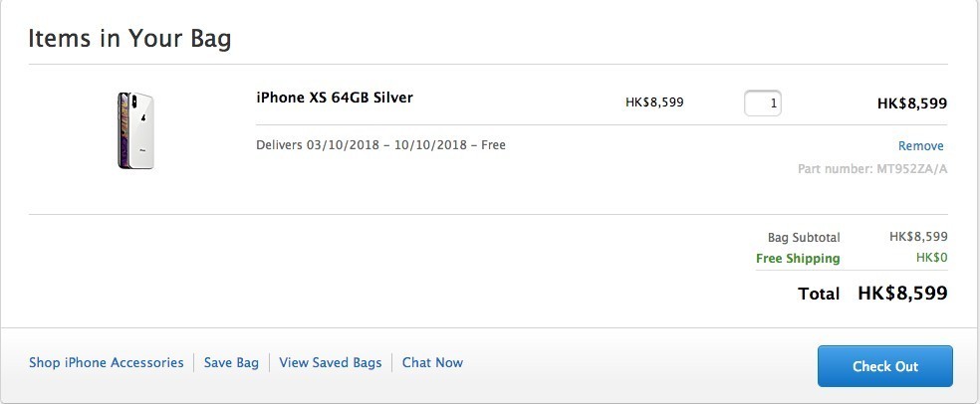Click the delivery date estimate text
The width and height of the screenshot is (980, 404).
(x=380, y=145)
